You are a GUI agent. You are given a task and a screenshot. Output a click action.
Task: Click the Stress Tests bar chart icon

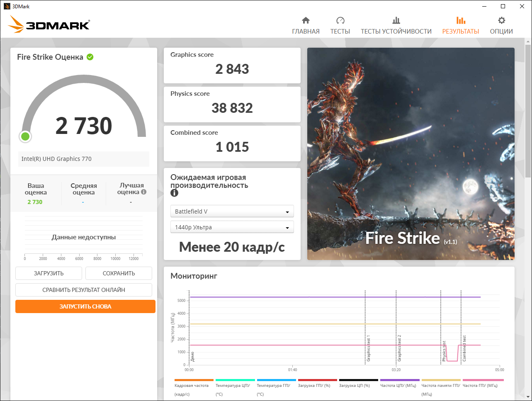pos(396,20)
